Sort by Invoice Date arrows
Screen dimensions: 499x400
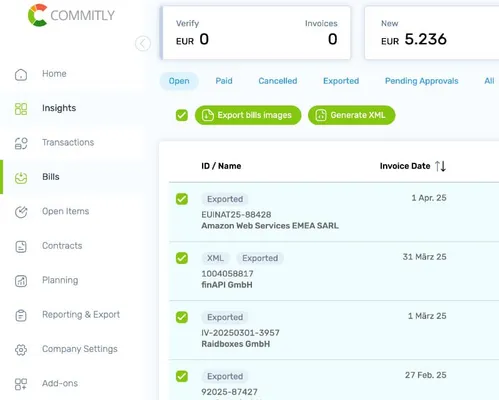click(440, 166)
